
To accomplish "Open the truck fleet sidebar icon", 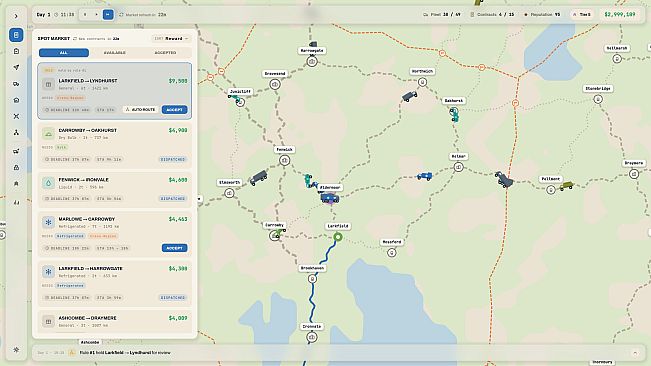I will click(x=16, y=84).
